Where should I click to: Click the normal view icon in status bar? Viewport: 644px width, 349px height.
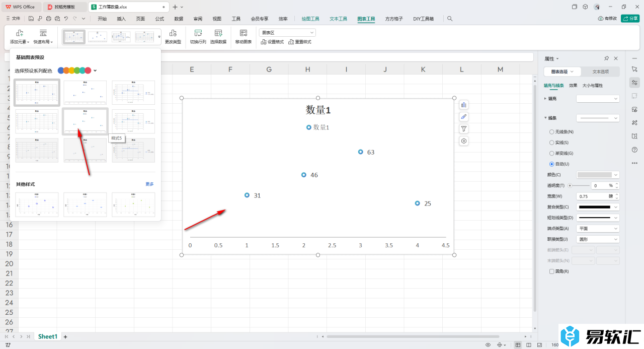click(518, 345)
